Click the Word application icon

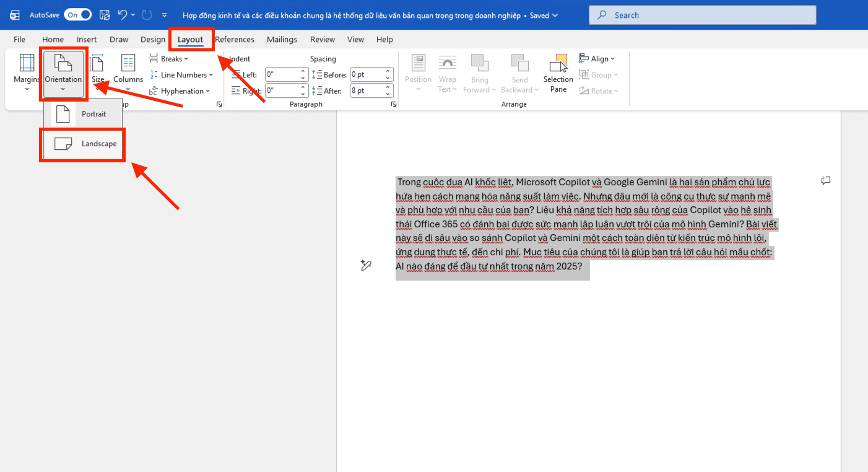pos(15,15)
